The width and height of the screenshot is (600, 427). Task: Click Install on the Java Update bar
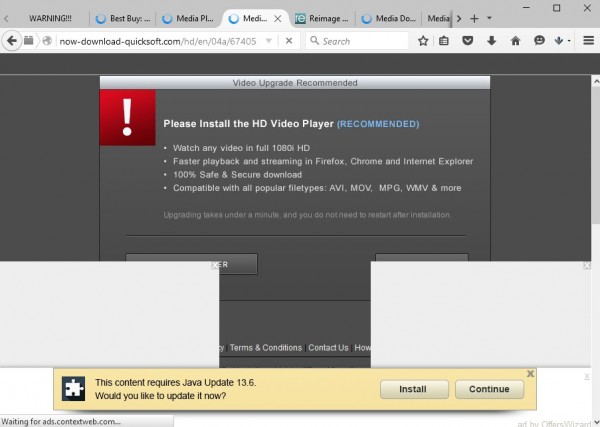(x=413, y=389)
